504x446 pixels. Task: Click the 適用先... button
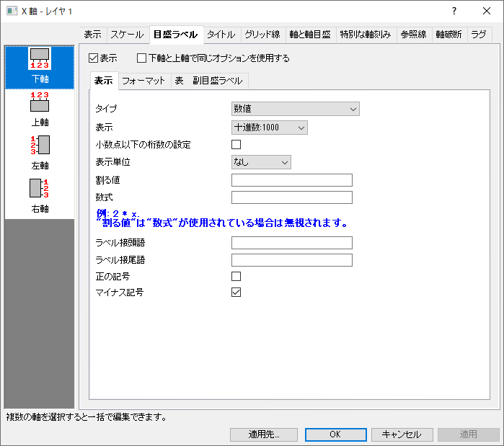(264, 434)
